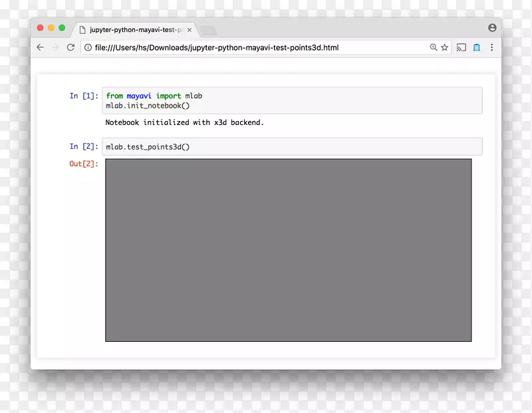Open the Chrome profile avatar icon

pyautogui.click(x=491, y=28)
